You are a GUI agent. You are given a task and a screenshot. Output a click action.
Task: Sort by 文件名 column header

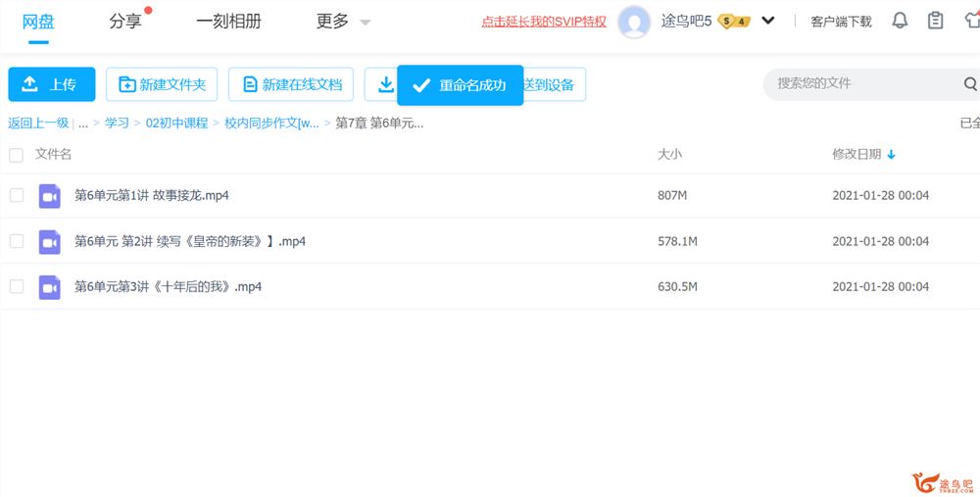coord(53,155)
